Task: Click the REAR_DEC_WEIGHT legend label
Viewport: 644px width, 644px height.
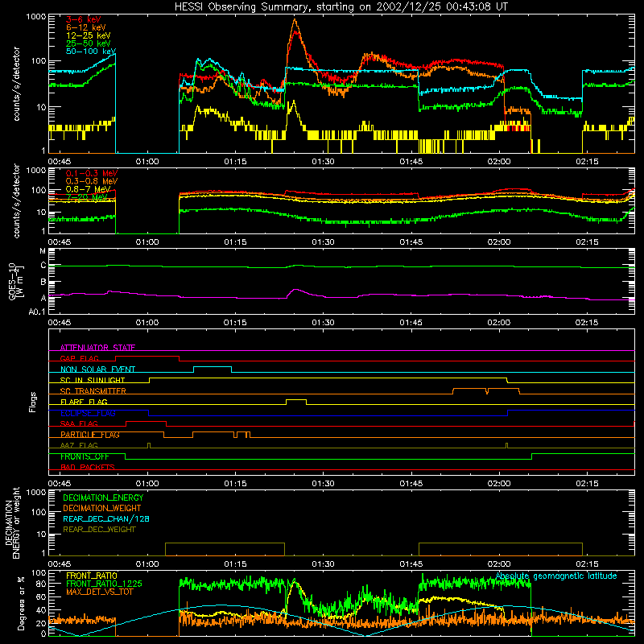Action: pos(99,530)
